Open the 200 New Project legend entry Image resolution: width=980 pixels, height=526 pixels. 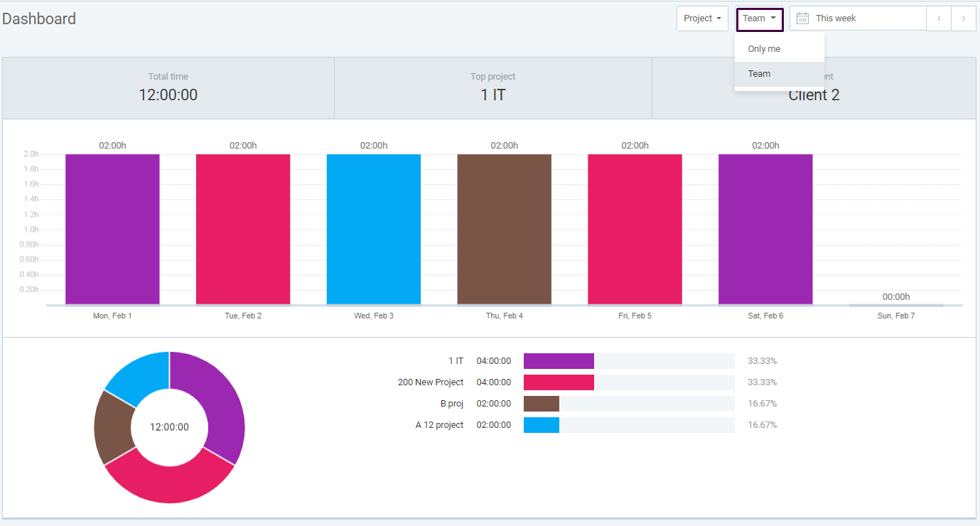(x=431, y=382)
